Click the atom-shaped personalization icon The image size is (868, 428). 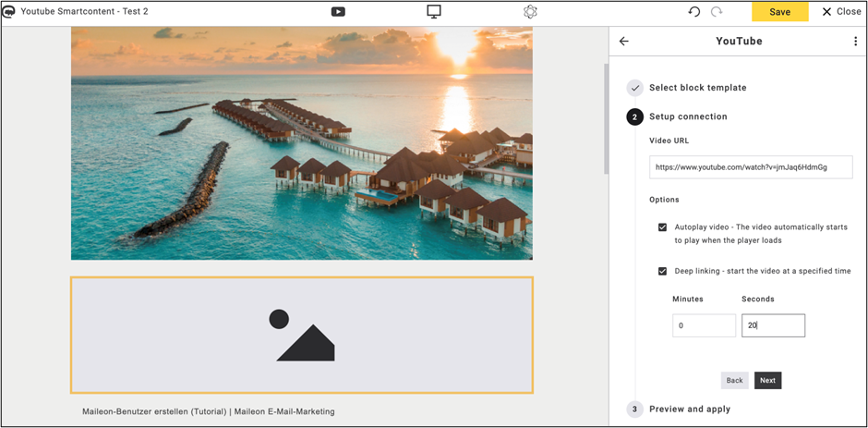(x=530, y=12)
